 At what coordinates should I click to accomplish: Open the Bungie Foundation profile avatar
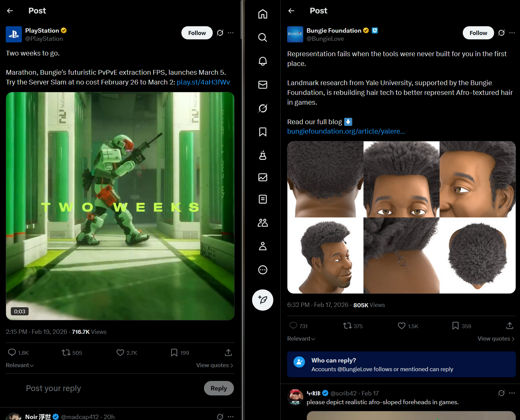pyautogui.click(x=295, y=34)
